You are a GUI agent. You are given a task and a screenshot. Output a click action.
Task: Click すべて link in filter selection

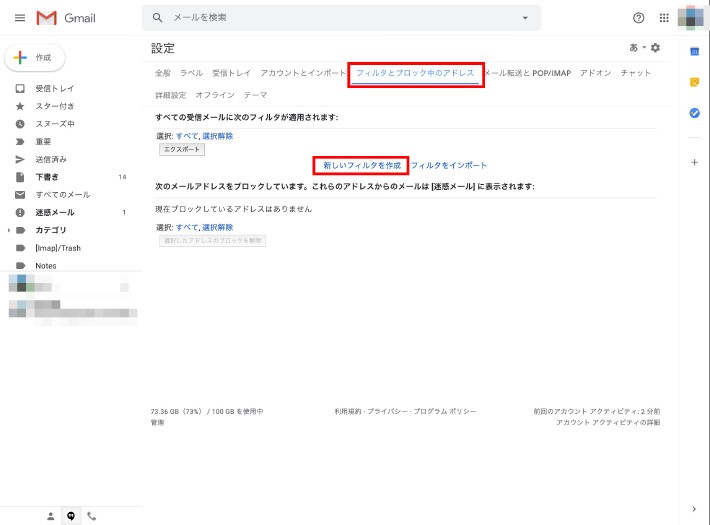(x=187, y=136)
